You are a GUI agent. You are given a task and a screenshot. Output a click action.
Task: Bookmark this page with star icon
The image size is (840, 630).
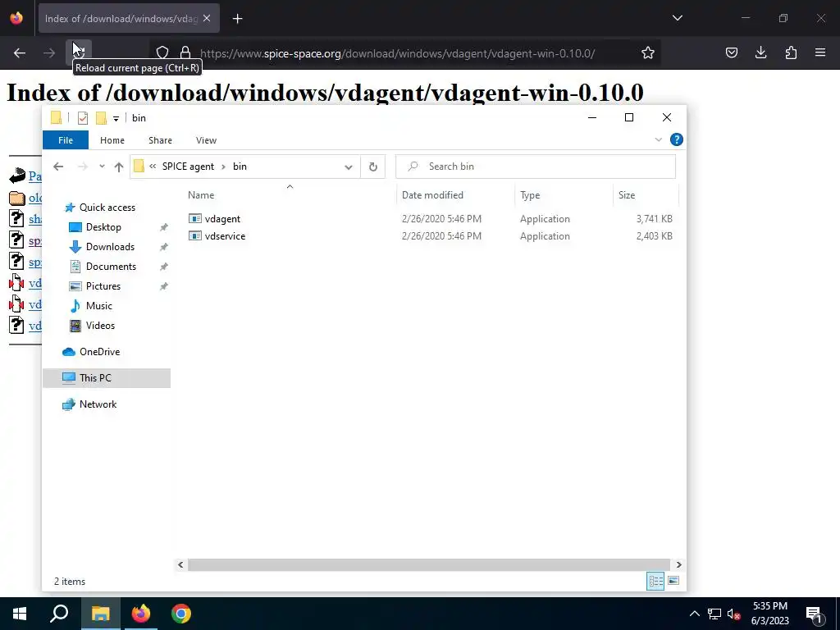[x=648, y=53]
